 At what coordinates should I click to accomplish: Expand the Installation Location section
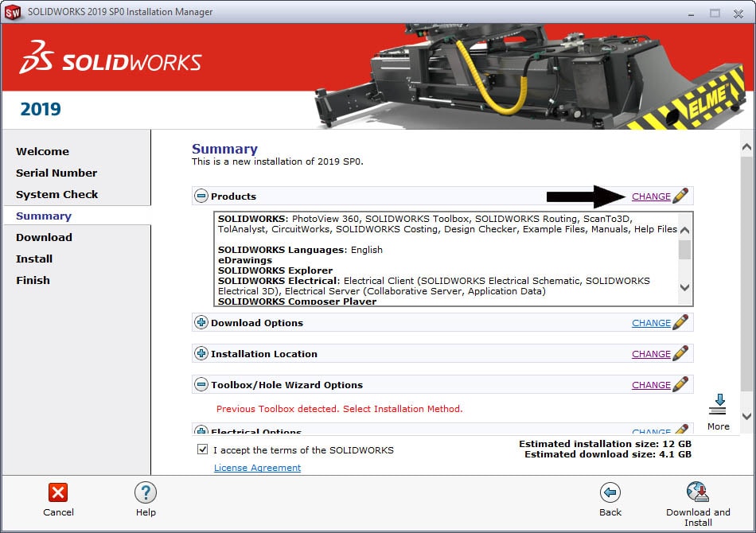point(202,353)
